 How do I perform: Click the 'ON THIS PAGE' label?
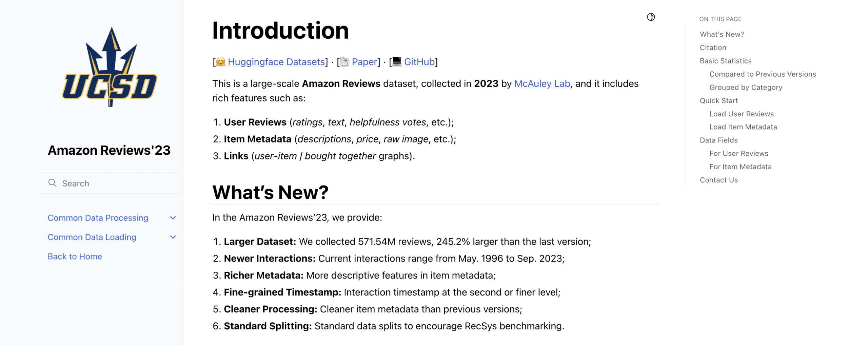pyautogui.click(x=720, y=19)
